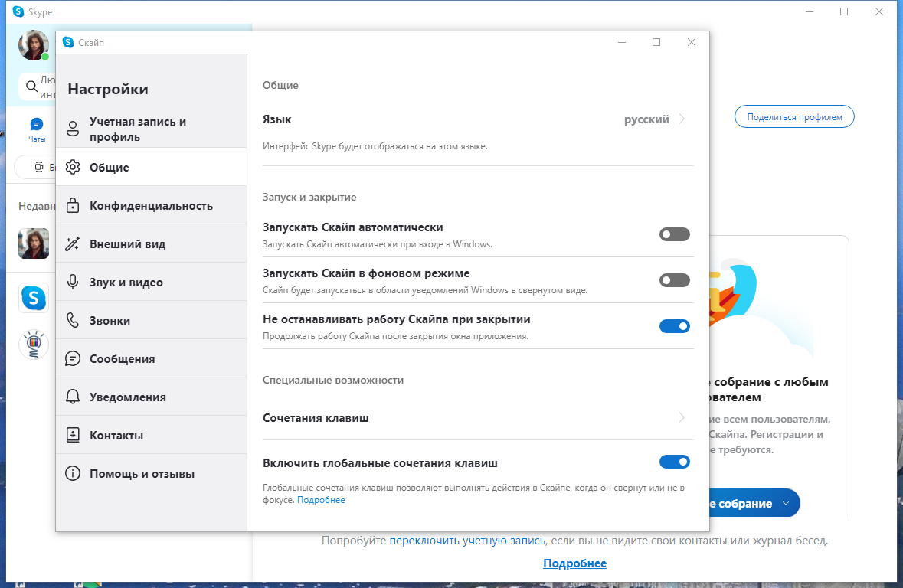Minimize the Скайп settings window
Image resolution: width=903 pixels, height=588 pixels.
[622, 42]
